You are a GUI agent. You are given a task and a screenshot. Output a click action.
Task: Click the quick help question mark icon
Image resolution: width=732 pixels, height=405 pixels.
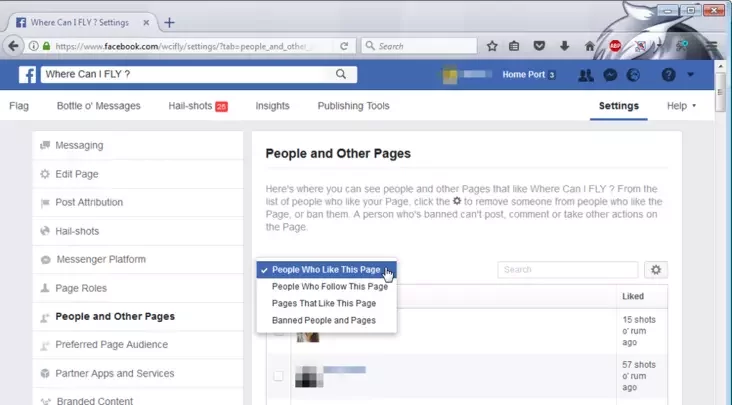coord(669,75)
